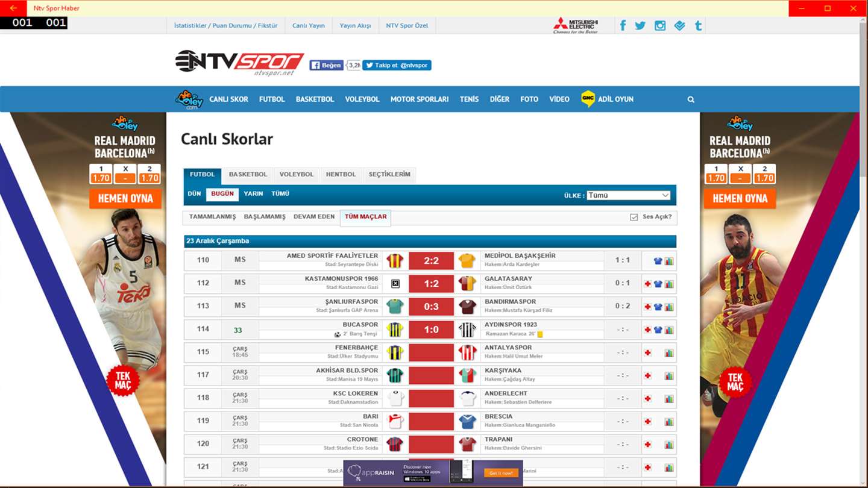Click Takip et @ntvspor Twitter button

pos(397,65)
